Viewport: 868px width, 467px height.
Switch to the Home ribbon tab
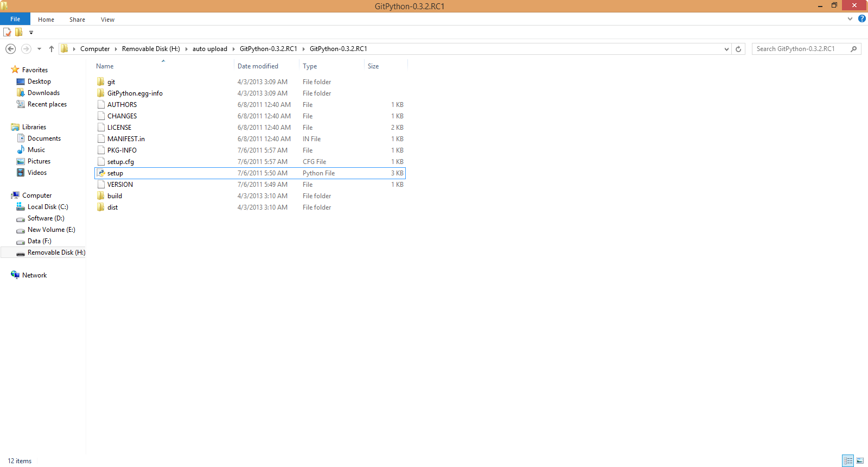coord(46,20)
